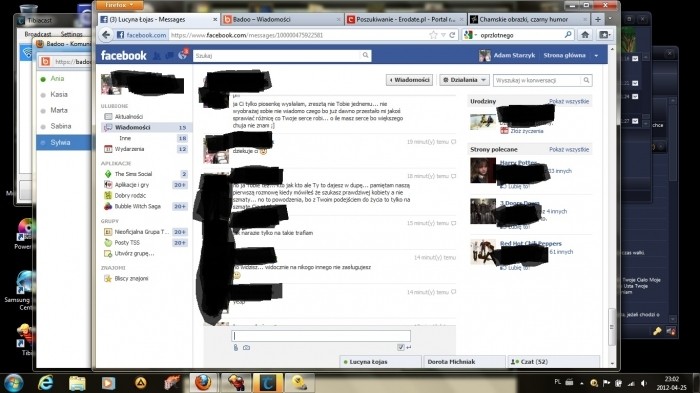Click the Firefox back arrow button

(x=106, y=35)
